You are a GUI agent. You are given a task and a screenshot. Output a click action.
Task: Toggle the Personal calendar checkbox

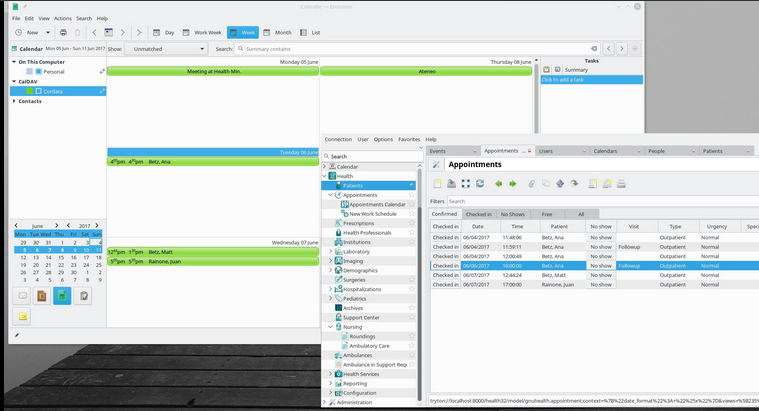[x=38, y=72]
